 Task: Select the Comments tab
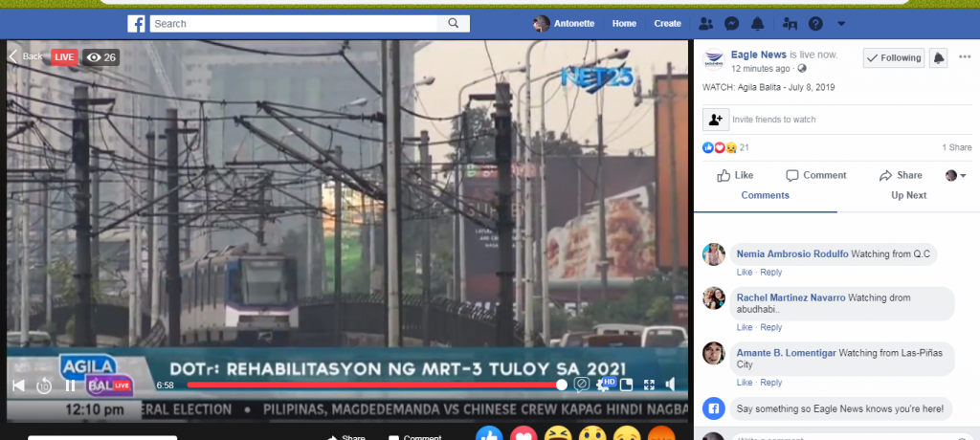pos(765,195)
